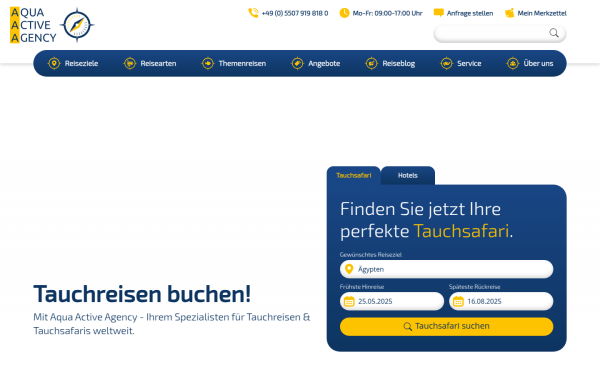The height and width of the screenshot is (375, 600).
Task: Click the phone handset icon
Action: pos(253,13)
